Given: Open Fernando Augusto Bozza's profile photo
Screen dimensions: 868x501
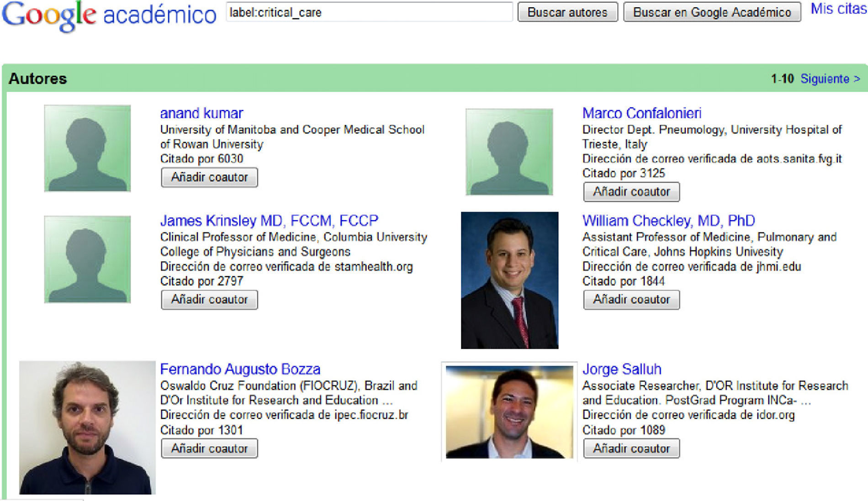Looking at the screenshot, I should (87, 427).
